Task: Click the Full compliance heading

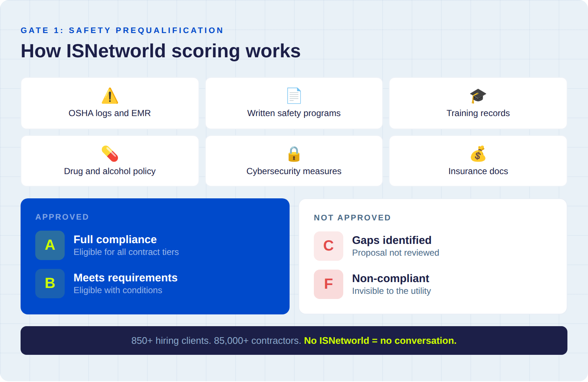Action: (115, 239)
